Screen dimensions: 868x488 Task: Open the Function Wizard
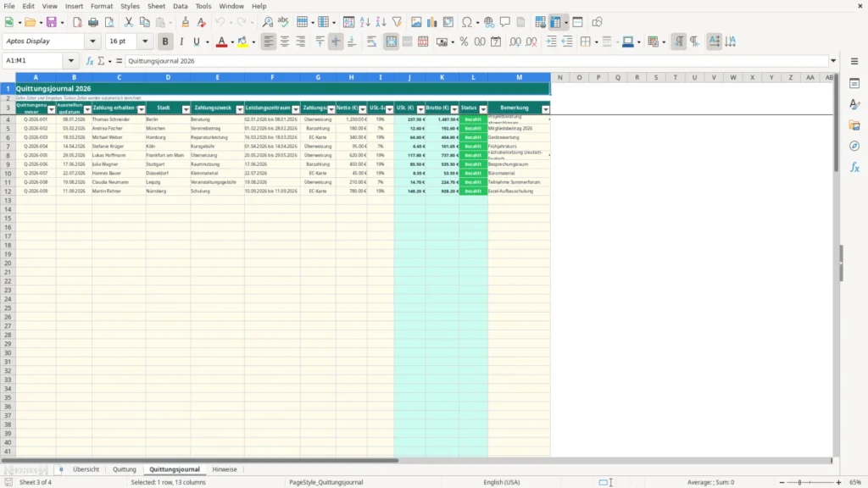click(90, 61)
